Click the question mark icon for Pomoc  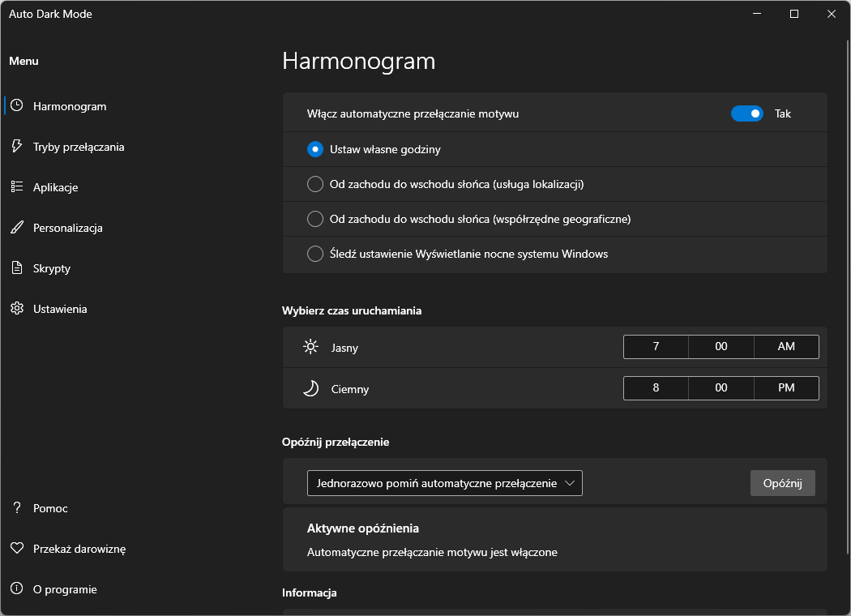17,507
